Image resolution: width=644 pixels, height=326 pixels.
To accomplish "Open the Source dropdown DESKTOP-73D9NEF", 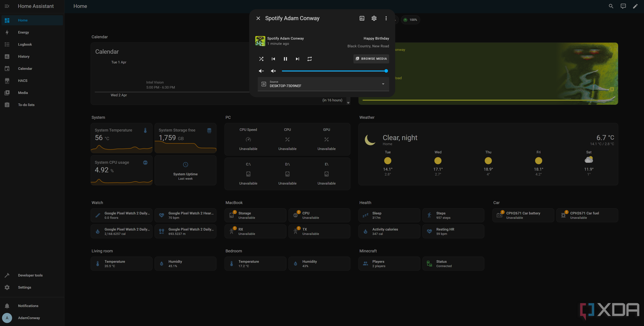I will coord(323,84).
